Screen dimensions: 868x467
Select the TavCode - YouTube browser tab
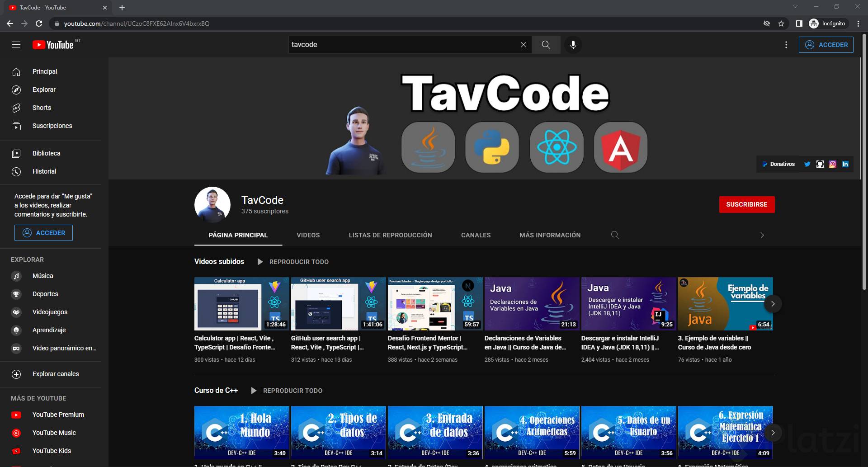[x=57, y=8]
